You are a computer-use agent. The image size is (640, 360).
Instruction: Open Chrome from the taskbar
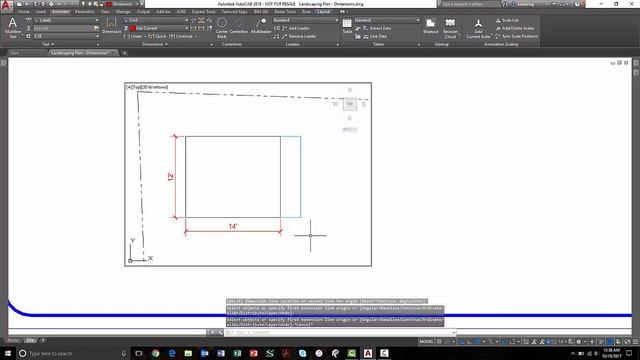(156, 353)
